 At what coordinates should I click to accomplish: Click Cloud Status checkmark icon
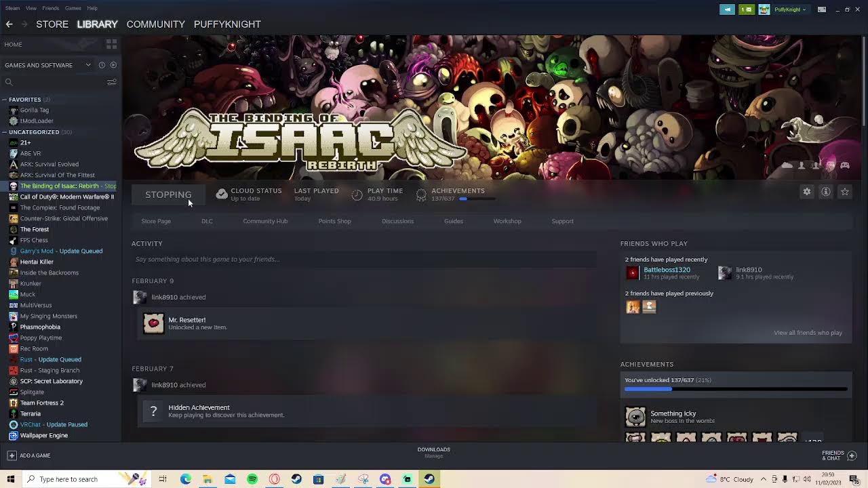(x=222, y=195)
